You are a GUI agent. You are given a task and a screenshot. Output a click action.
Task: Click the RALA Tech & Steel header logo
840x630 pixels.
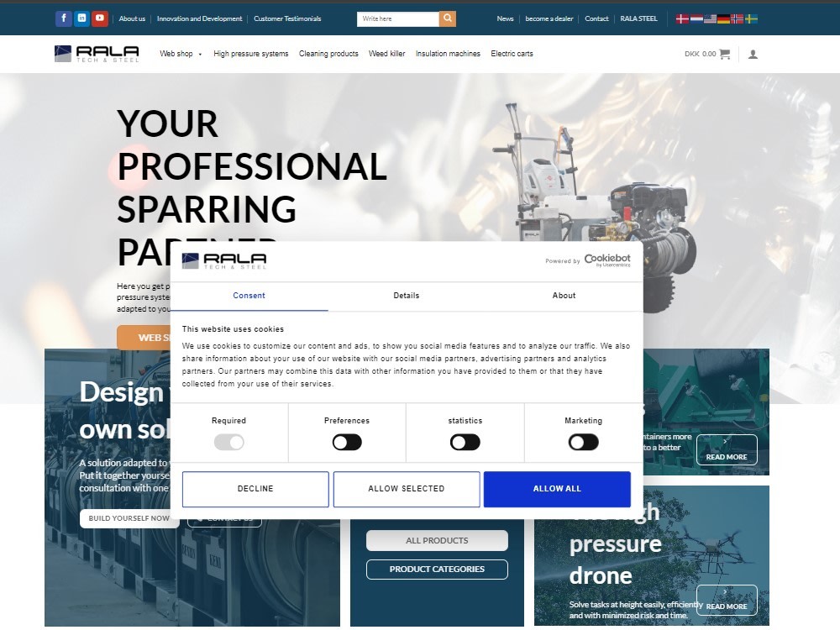click(x=97, y=54)
